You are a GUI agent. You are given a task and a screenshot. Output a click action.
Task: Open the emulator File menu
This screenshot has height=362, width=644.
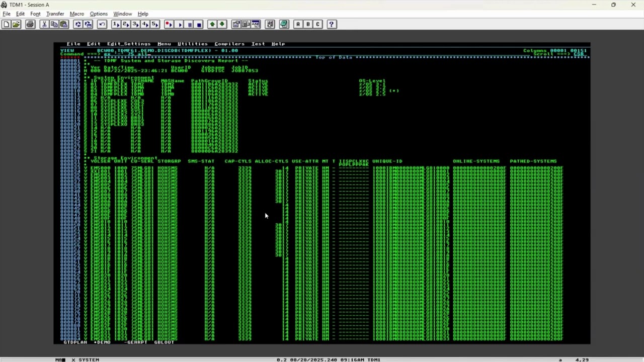(7, 14)
